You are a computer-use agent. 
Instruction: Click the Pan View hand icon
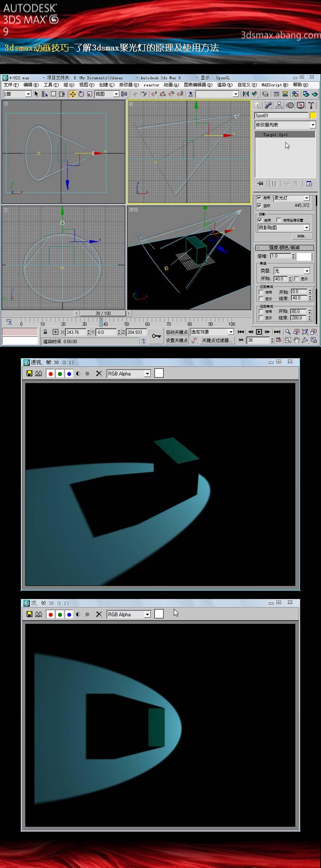297,340
